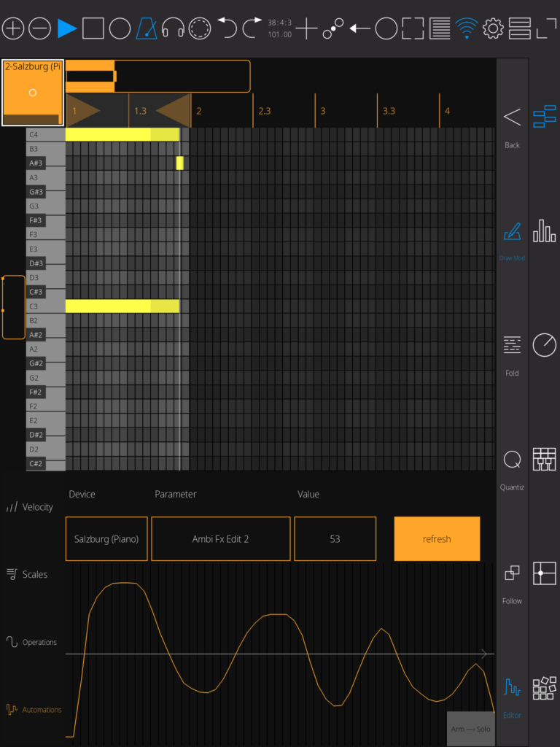Click the orange refresh button
The image size is (560, 747).
pyautogui.click(x=437, y=539)
